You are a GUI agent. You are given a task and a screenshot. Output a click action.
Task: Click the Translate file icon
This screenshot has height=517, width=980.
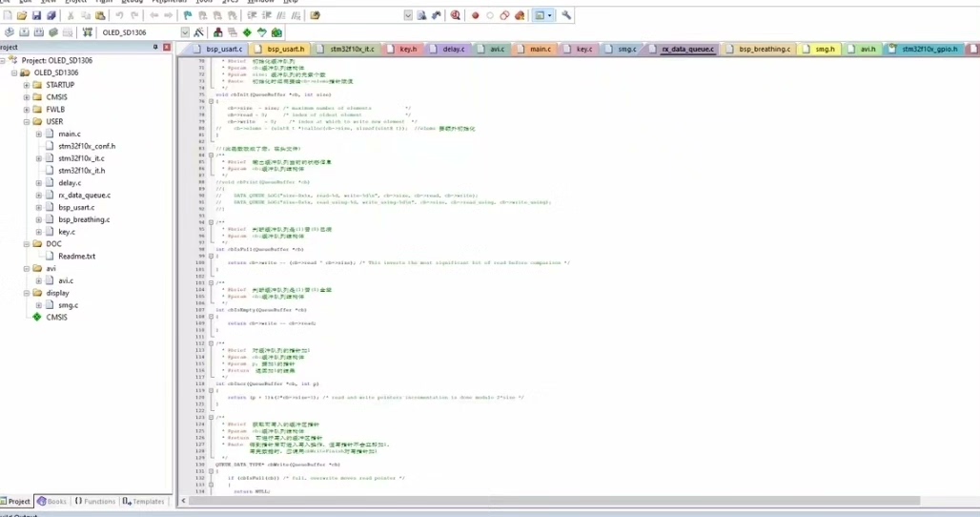tap(10, 32)
